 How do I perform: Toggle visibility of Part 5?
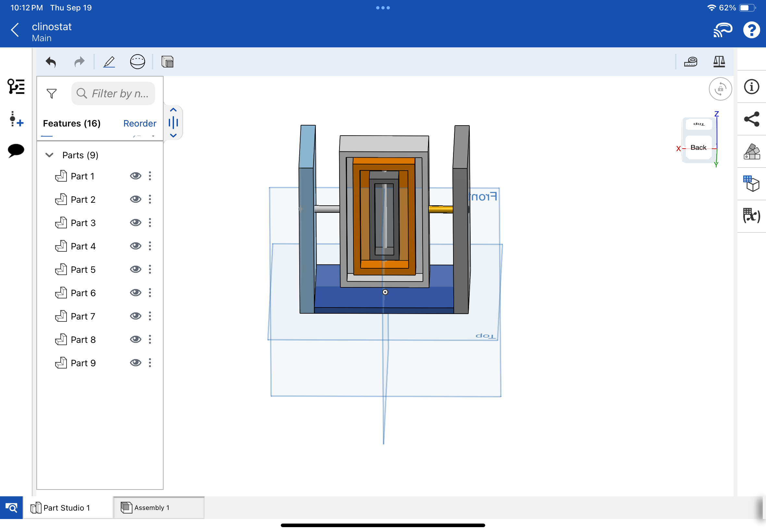135,269
